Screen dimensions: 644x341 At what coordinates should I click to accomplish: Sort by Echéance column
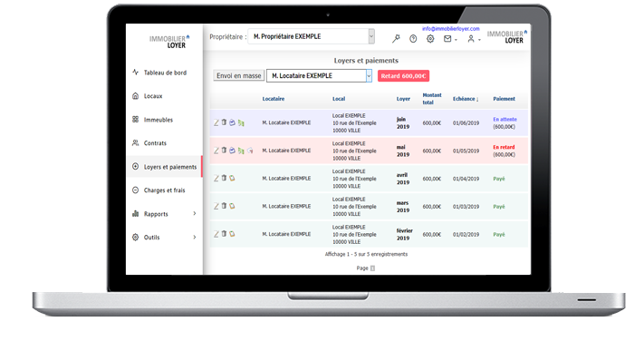466,99
